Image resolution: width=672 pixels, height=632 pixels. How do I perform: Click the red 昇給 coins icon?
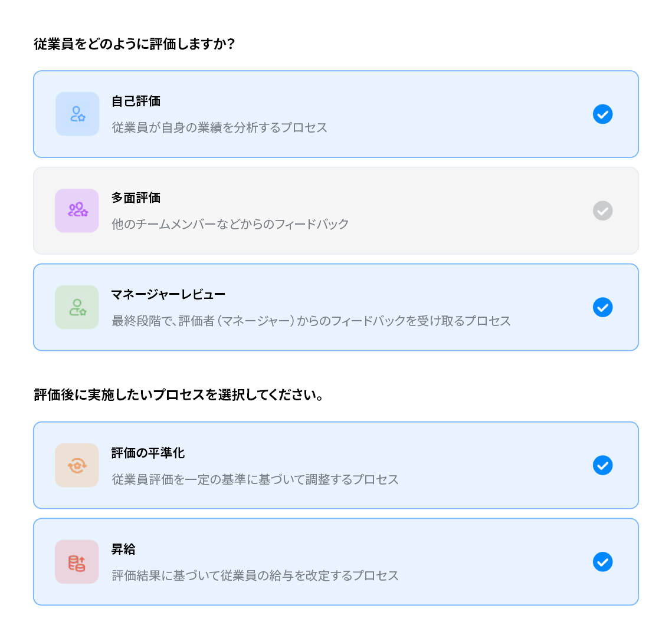click(x=77, y=562)
